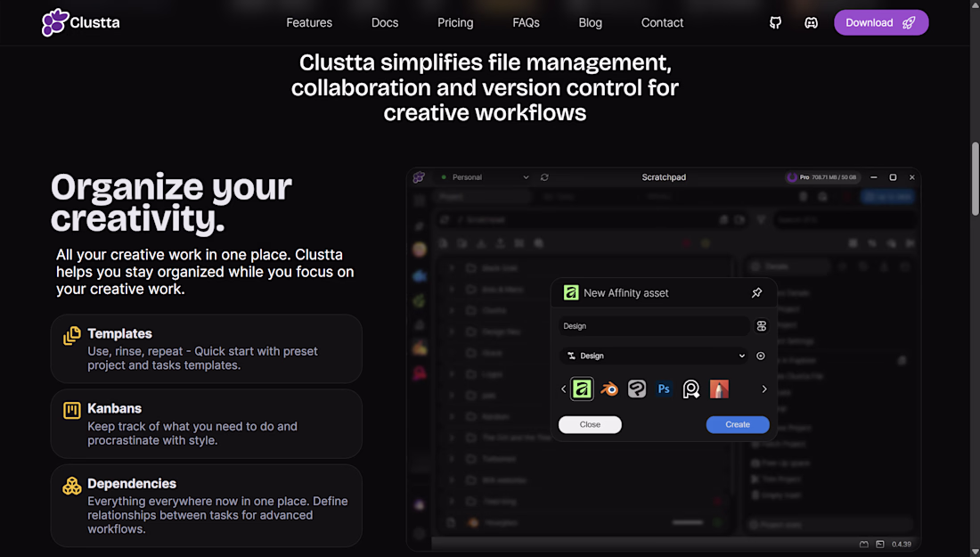
Task: Click the asset name field containing Design
Action: pos(654,325)
